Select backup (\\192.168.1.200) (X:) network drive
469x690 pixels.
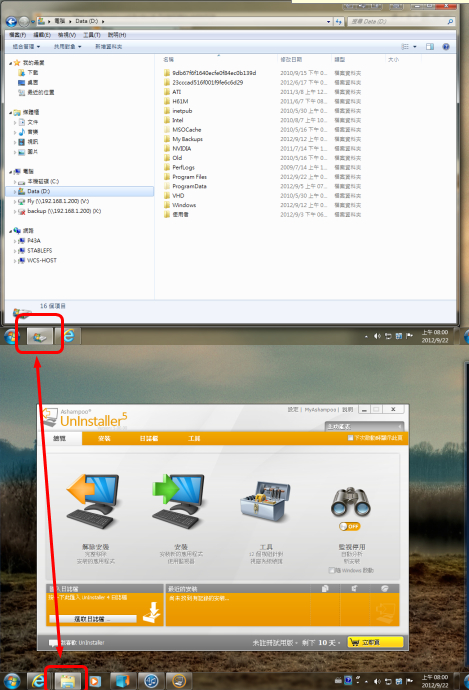(x=64, y=211)
